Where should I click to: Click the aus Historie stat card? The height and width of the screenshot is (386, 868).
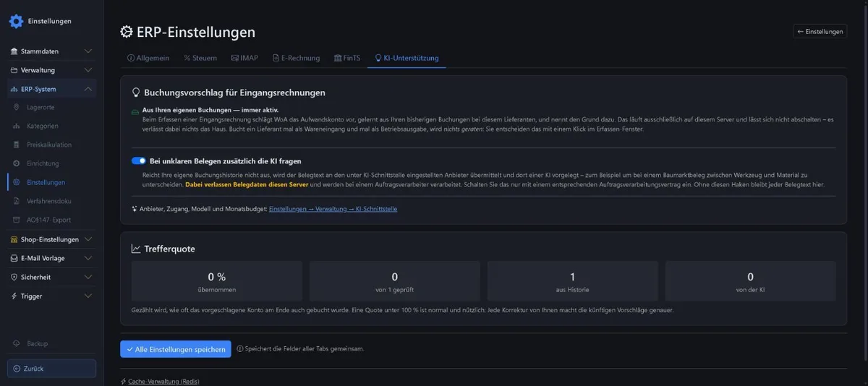coord(573,281)
